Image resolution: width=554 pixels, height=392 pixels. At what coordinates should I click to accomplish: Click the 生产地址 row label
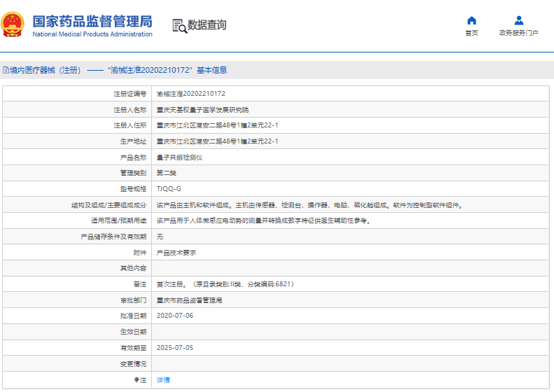tap(133, 141)
